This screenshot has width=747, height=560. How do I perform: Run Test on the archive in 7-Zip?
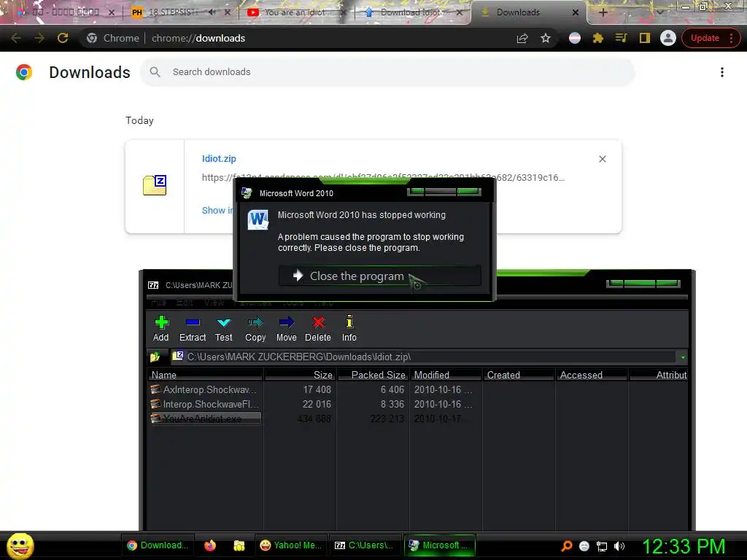click(223, 329)
